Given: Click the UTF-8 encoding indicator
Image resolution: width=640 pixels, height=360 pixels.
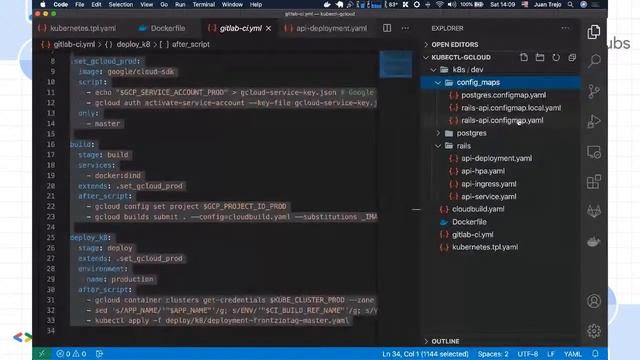Looking at the screenshot, I should 527,354.
